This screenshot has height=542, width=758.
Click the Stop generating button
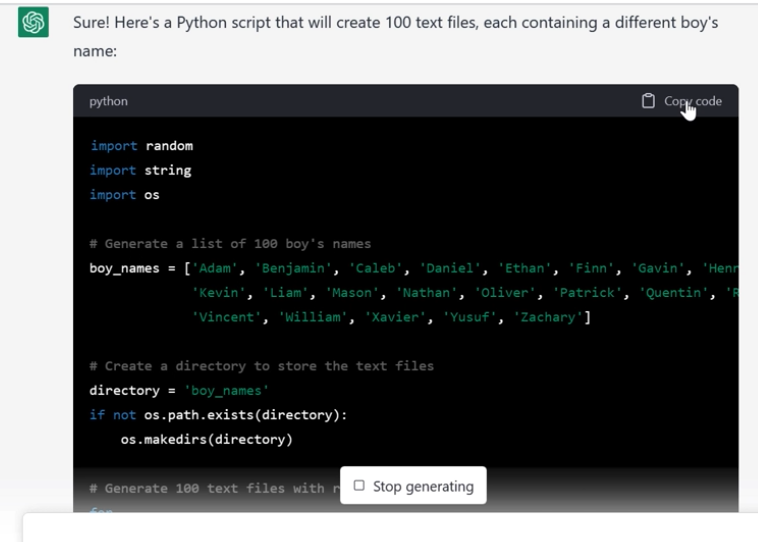point(413,486)
